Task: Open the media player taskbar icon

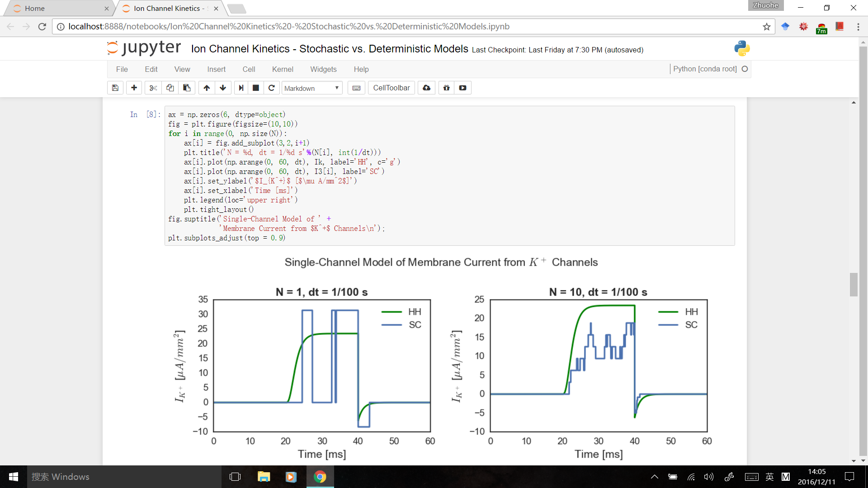Action: click(291, 477)
